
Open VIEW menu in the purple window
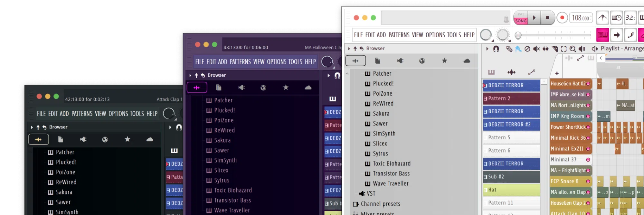pyautogui.click(x=259, y=62)
